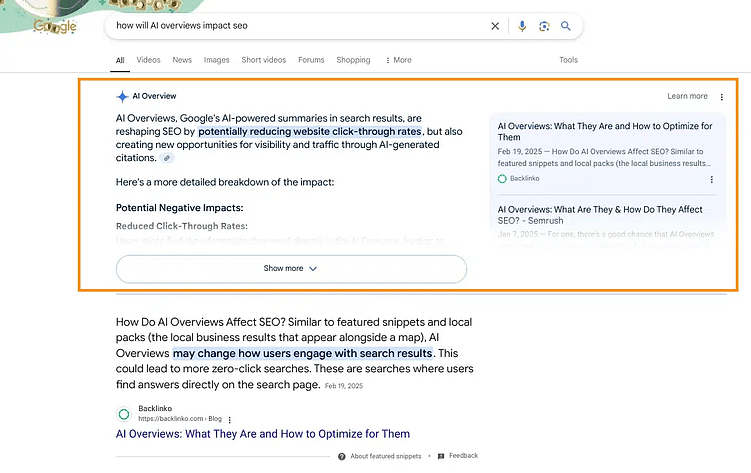This screenshot has width=751, height=473.
Task: Switch to the Videos tab
Action: [148, 60]
